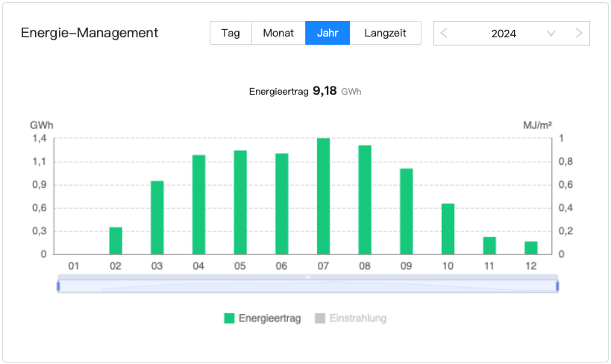Click the zoom slider top grip
This screenshot has width=611, height=364.
coord(307,277)
